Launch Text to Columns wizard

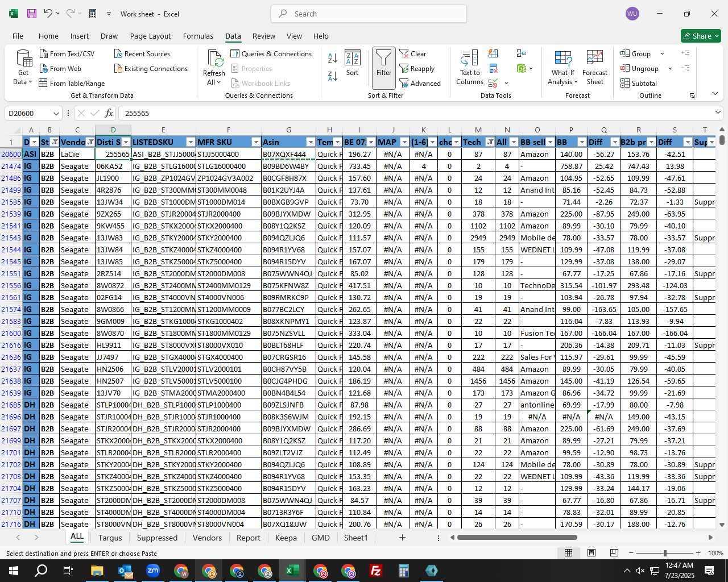click(x=470, y=67)
